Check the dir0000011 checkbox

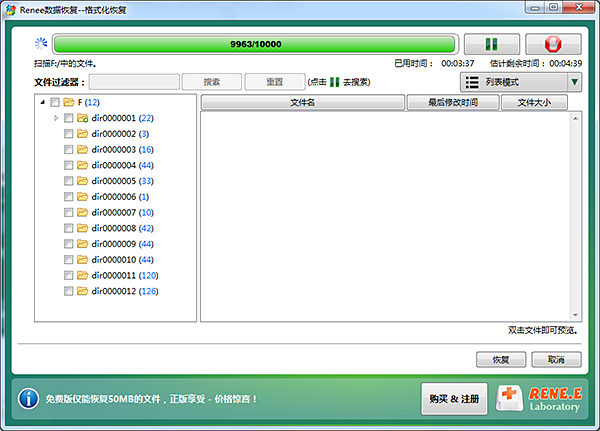pos(68,275)
